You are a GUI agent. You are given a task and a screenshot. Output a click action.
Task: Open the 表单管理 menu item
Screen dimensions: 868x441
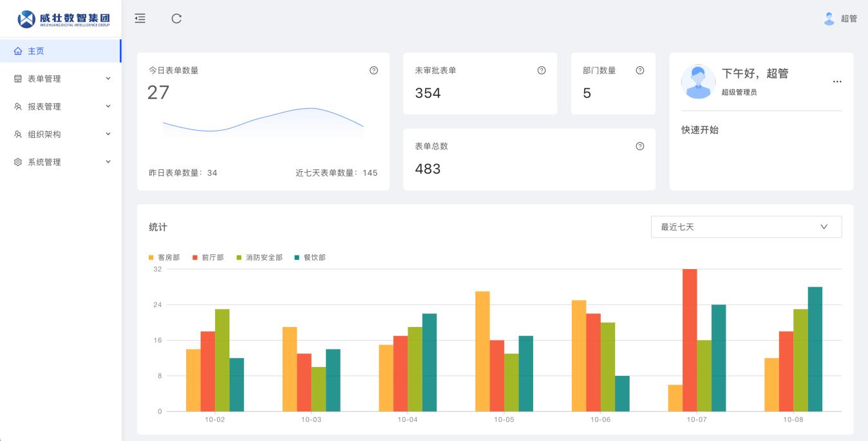point(61,79)
